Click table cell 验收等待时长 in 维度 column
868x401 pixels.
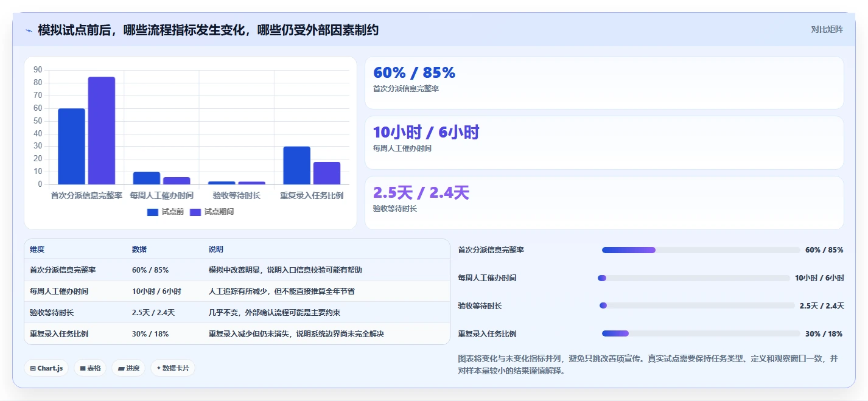(x=52, y=313)
